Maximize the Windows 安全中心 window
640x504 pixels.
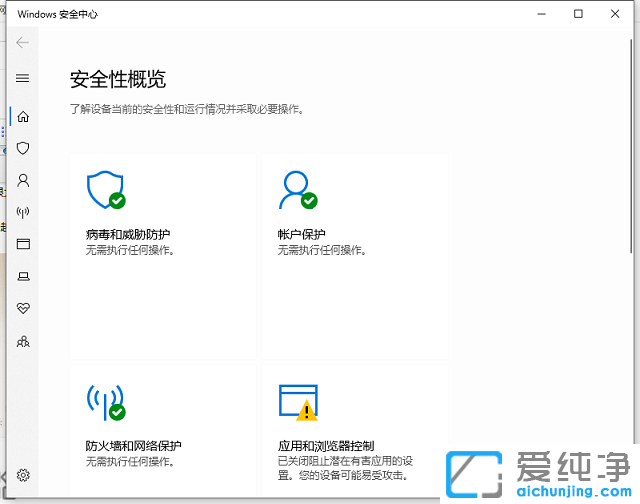[578, 14]
